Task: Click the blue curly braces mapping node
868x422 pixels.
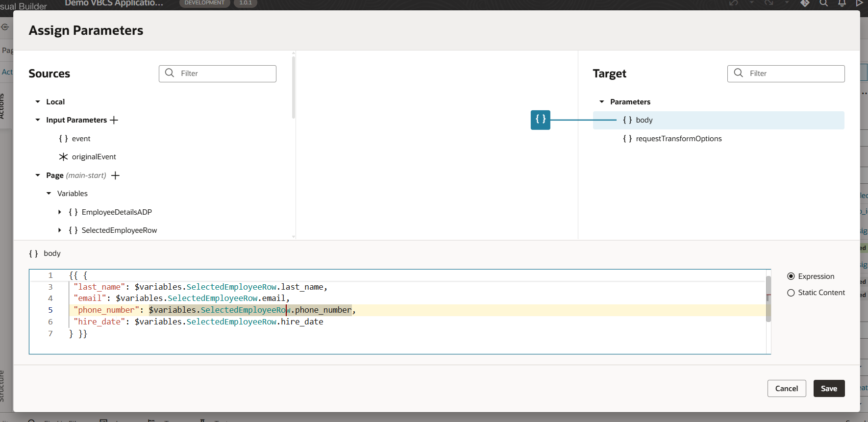Action: coord(540,120)
